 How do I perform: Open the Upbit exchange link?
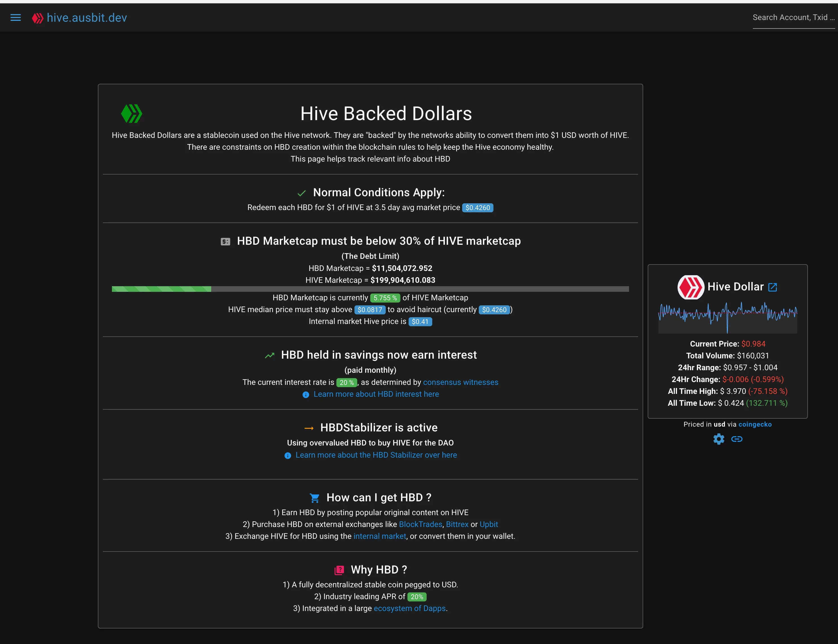click(489, 524)
